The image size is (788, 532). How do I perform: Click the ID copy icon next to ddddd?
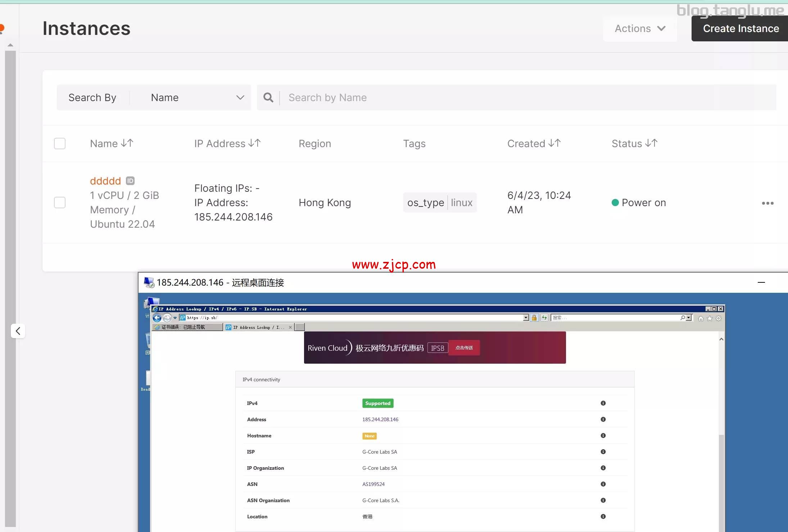point(130,181)
